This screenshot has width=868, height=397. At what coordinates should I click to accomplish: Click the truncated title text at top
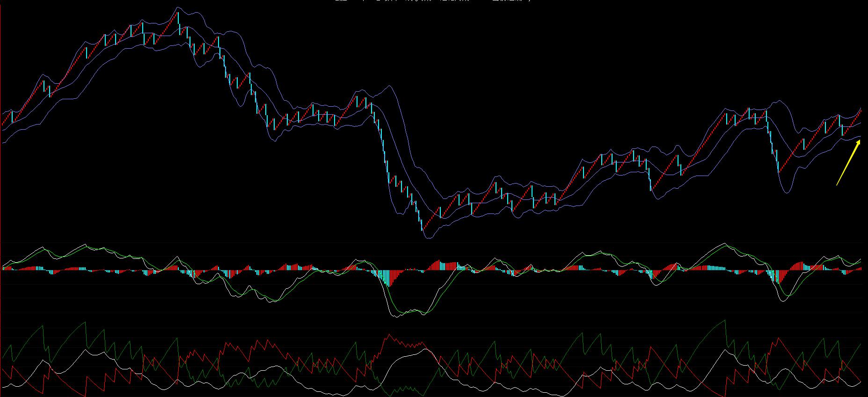coord(433,1)
